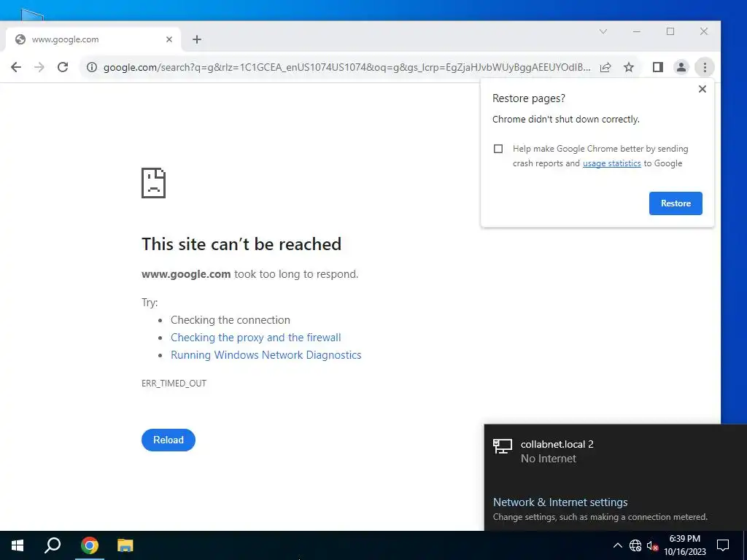
Task: Start Running Windows Network Diagnostics
Action: 266,355
